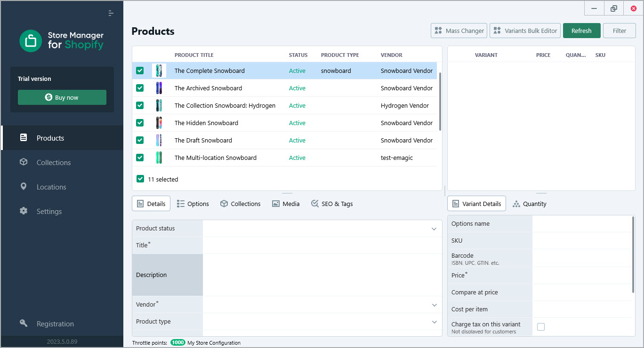Viewport: 644px width, 348px height.
Task: Click the Quantity tab icon
Action: (x=516, y=204)
